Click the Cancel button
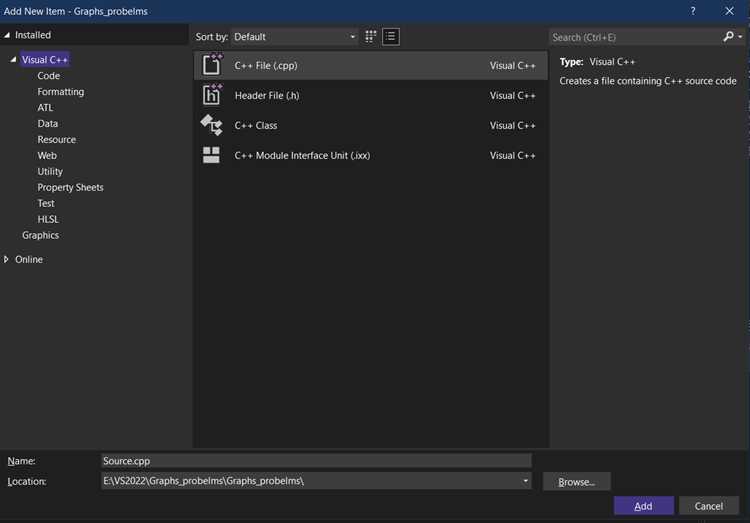750x523 pixels. (x=708, y=506)
